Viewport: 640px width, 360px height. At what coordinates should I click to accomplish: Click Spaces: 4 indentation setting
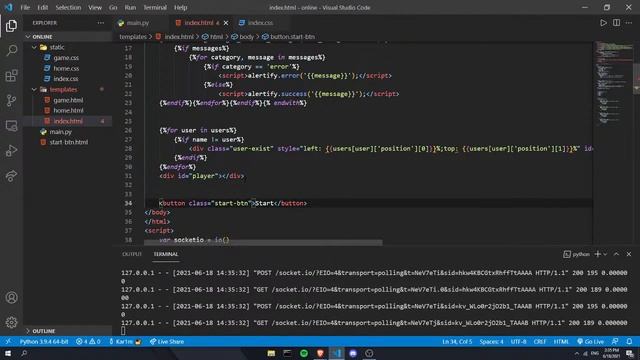(491, 342)
